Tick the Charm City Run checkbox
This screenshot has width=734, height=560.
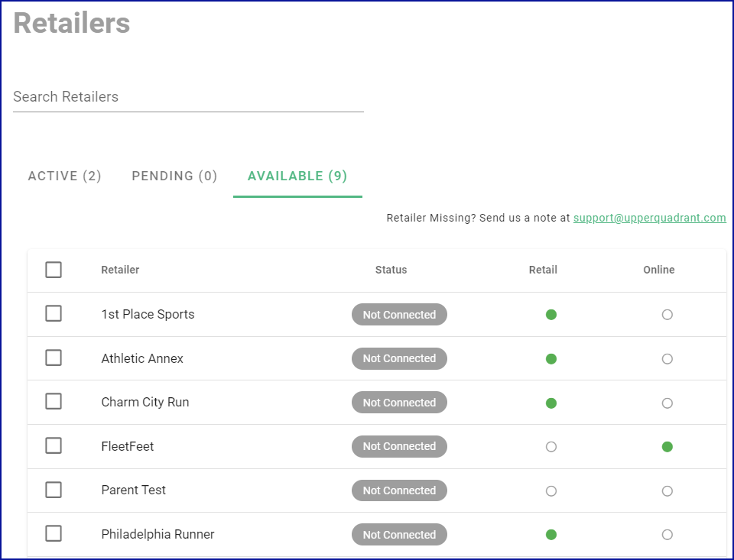pos(54,401)
